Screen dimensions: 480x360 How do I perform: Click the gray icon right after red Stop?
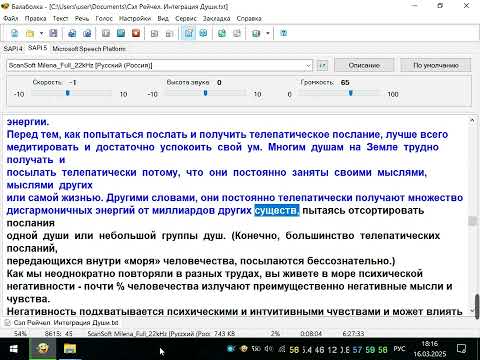154,33
